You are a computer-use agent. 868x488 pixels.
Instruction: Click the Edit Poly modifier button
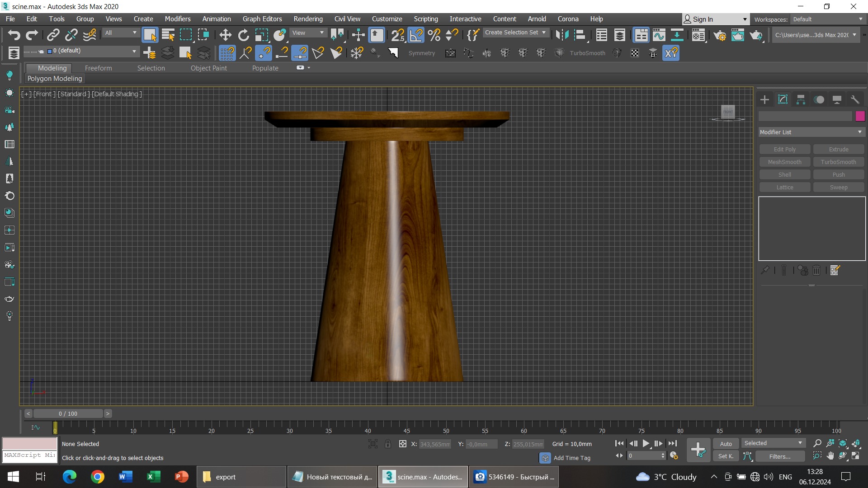[x=784, y=149]
